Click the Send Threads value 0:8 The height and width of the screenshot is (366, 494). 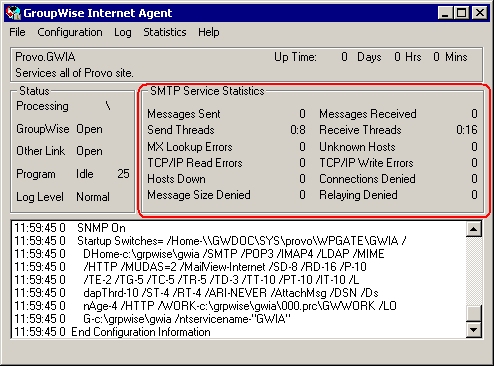(x=298, y=130)
